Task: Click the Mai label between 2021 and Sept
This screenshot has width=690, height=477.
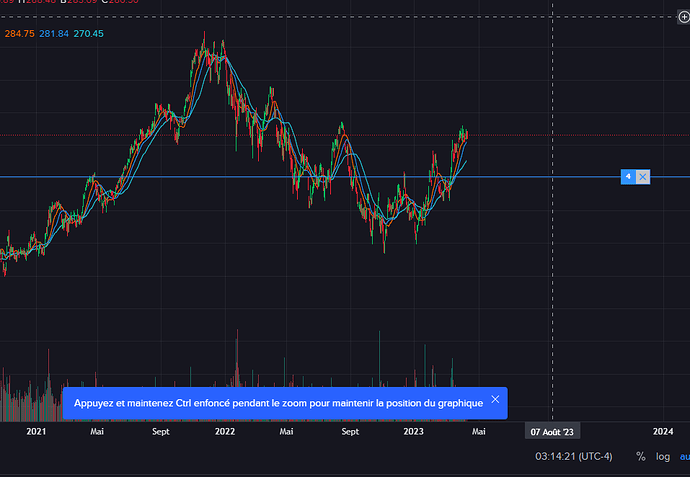Action: point(97,432)
